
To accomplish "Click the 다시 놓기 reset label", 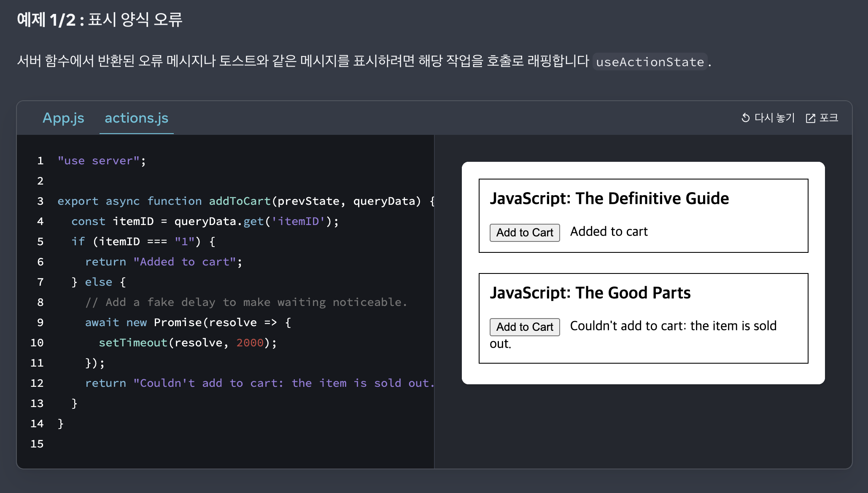I will [x=774, y=118].
